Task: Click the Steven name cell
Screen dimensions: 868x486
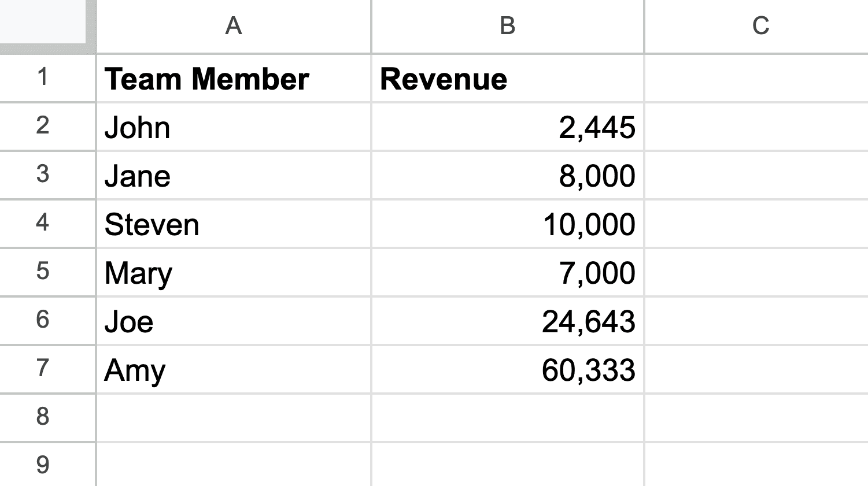Action: click(x=233, y=225)
